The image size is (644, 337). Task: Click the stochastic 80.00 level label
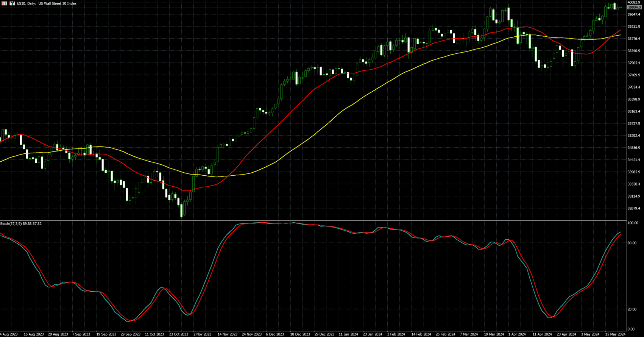(632, 243)
